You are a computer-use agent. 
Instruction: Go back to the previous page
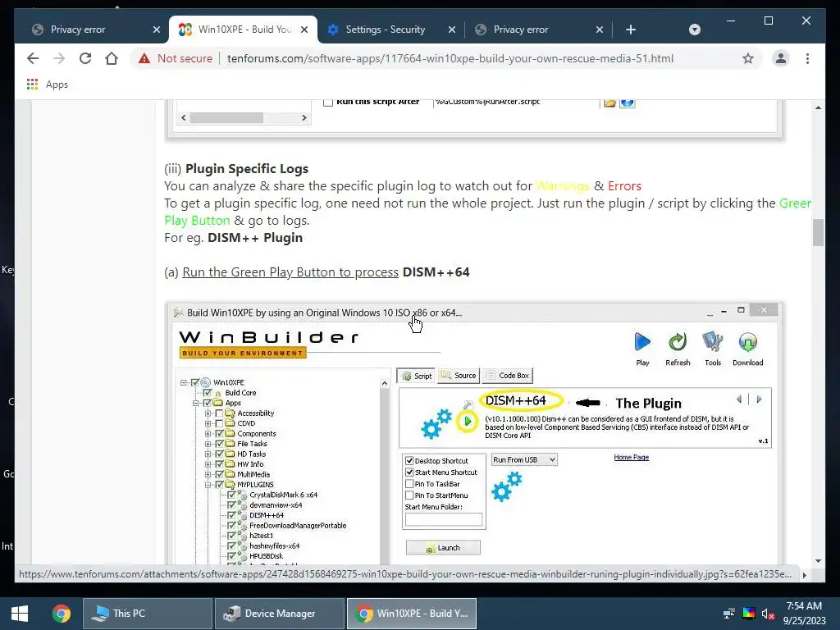33,58
